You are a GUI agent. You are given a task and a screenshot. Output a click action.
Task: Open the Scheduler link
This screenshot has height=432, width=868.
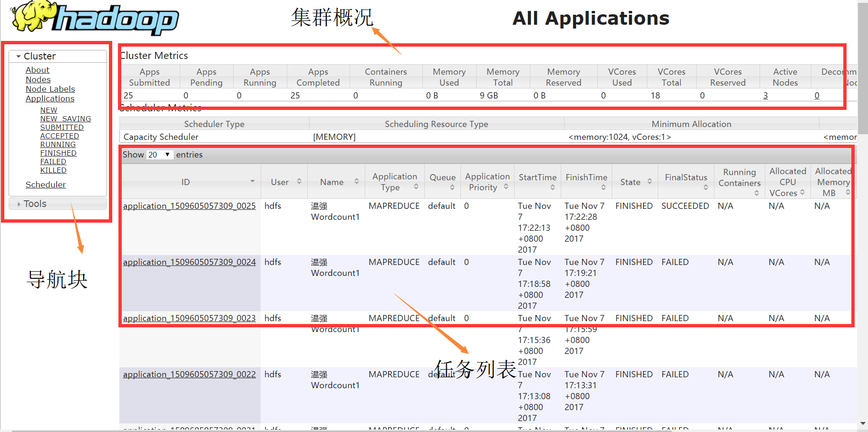tap(46, 185)
